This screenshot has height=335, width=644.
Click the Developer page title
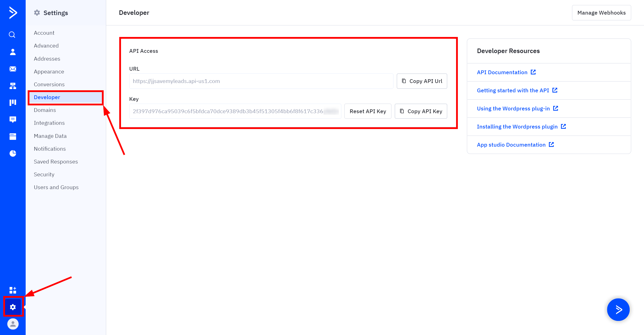click(x=134, y=13)
